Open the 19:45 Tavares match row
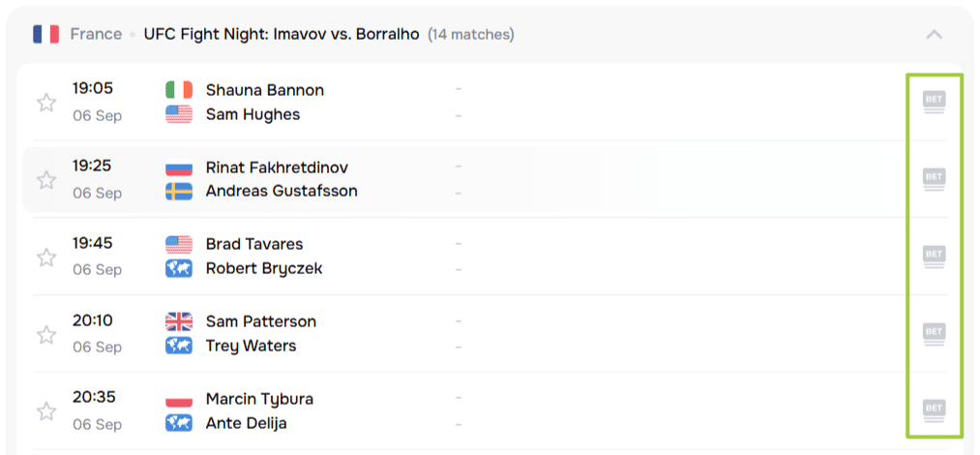This screenshot has width=980, height=455. pos(580,257)
